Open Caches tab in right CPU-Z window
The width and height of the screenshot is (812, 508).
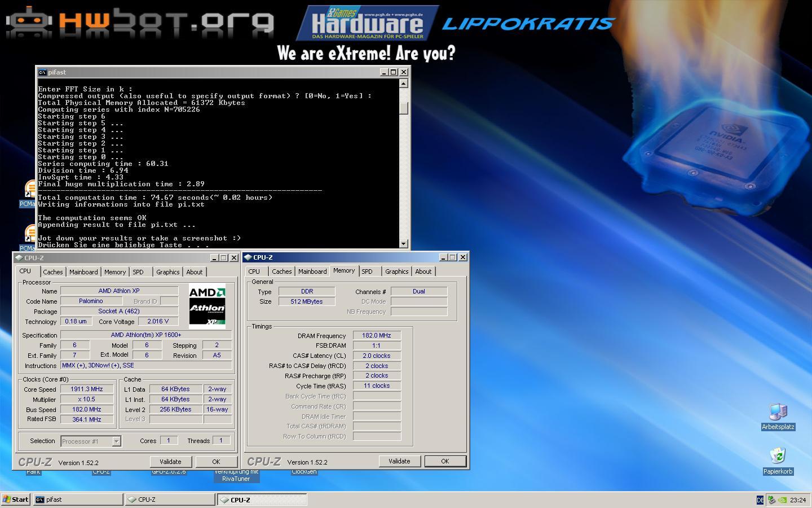tap(282, 271)
